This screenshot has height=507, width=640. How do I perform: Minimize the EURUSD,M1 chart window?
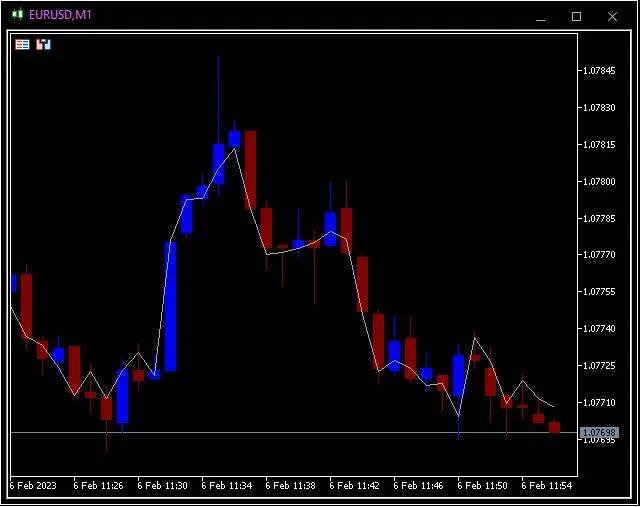pos(541,17)
